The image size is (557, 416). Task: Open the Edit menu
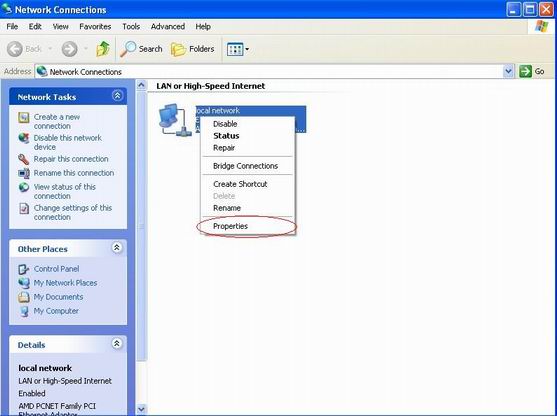click(35, 27)
